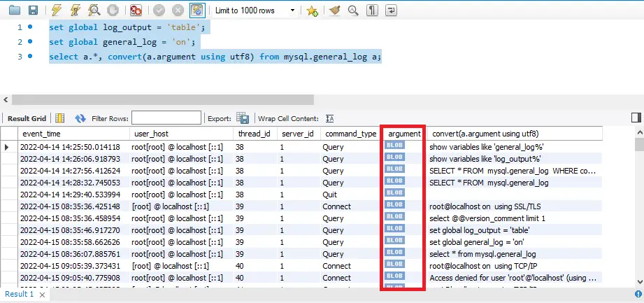
Task: Toggle invisible characters with the pilcrow icon
Action: [x=372, y=10]
